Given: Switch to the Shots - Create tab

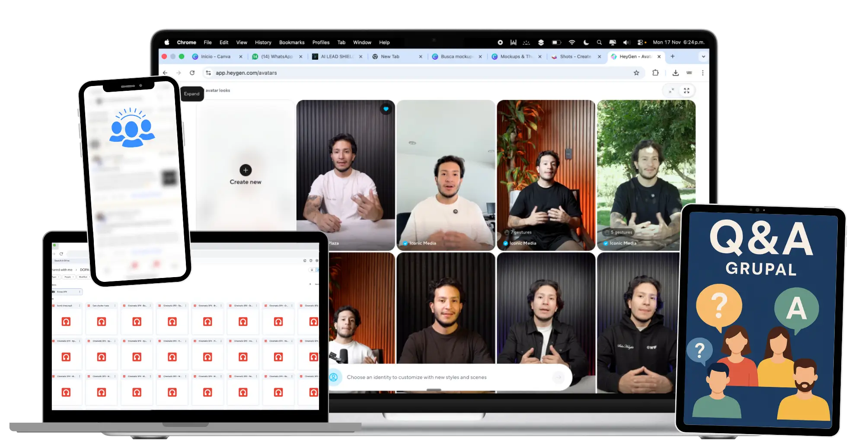Looking at the screenshot, I should point(575,57).
